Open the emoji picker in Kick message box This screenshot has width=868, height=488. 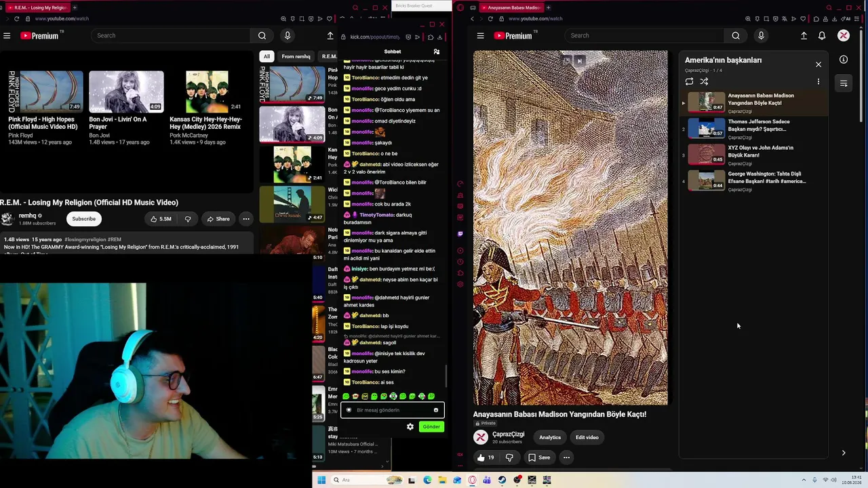pos(435,410)
